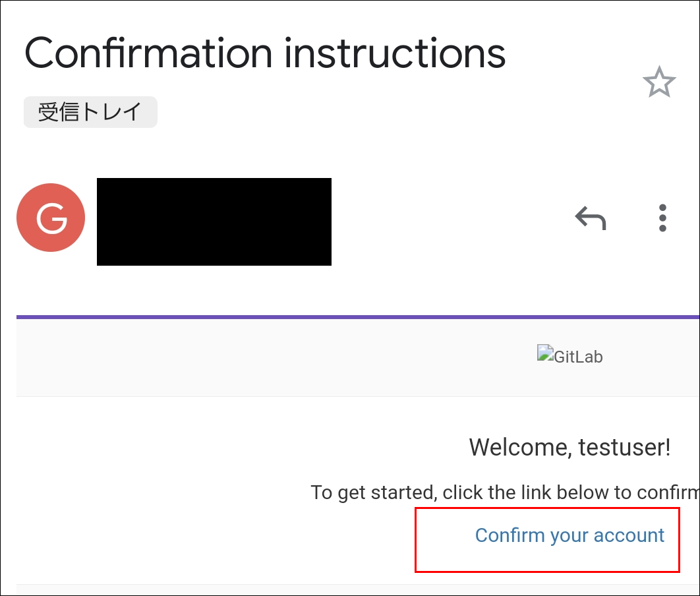700x596 pixels.
Task: Reply to this email
Action: [590, 218]
